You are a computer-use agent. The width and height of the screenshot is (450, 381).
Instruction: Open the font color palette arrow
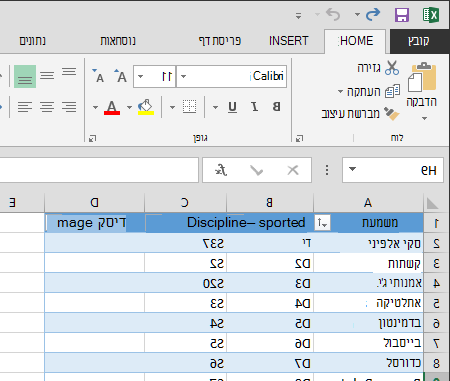pyautogui.click(x=95, y=107)
